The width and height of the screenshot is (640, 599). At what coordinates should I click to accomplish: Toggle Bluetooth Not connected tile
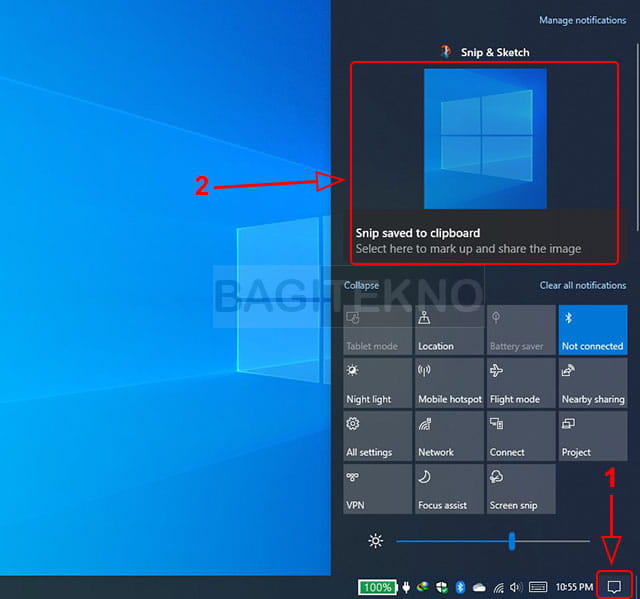(x=593, y=330)
